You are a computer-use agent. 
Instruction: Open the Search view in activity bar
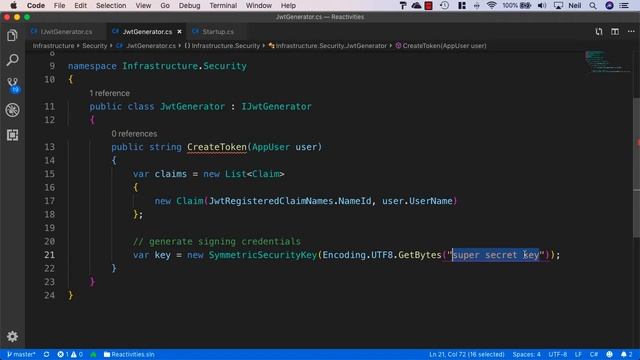pos(12,60)
